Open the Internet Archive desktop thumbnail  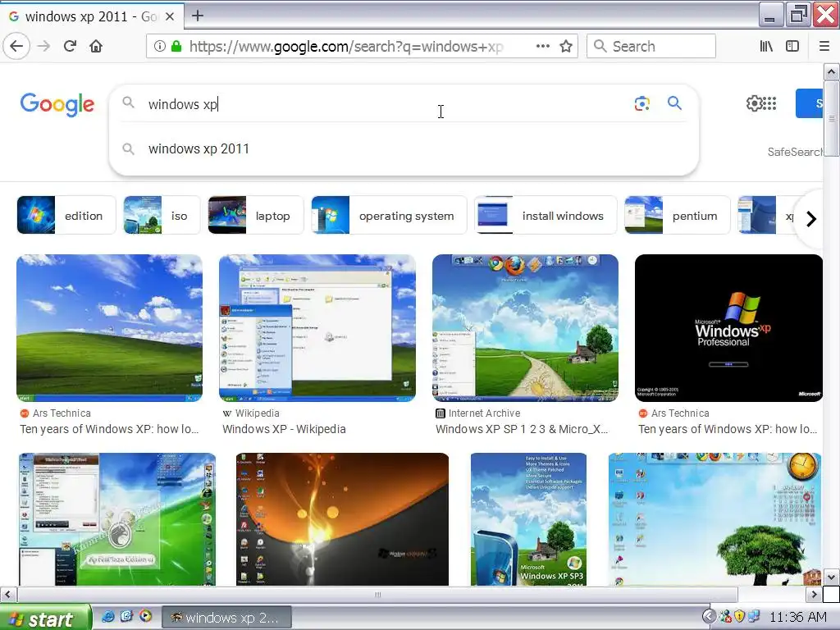pyautogui.click(x=525, y=328)
